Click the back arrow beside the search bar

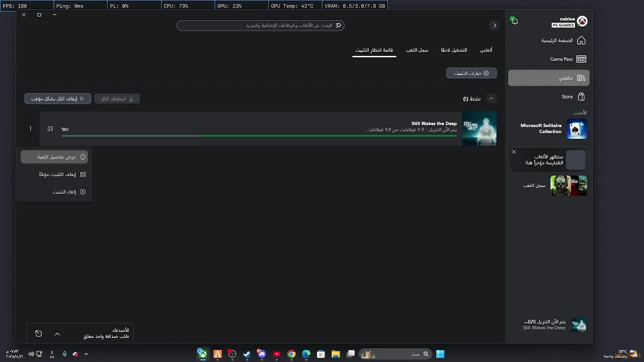click(x=495, y=25)
